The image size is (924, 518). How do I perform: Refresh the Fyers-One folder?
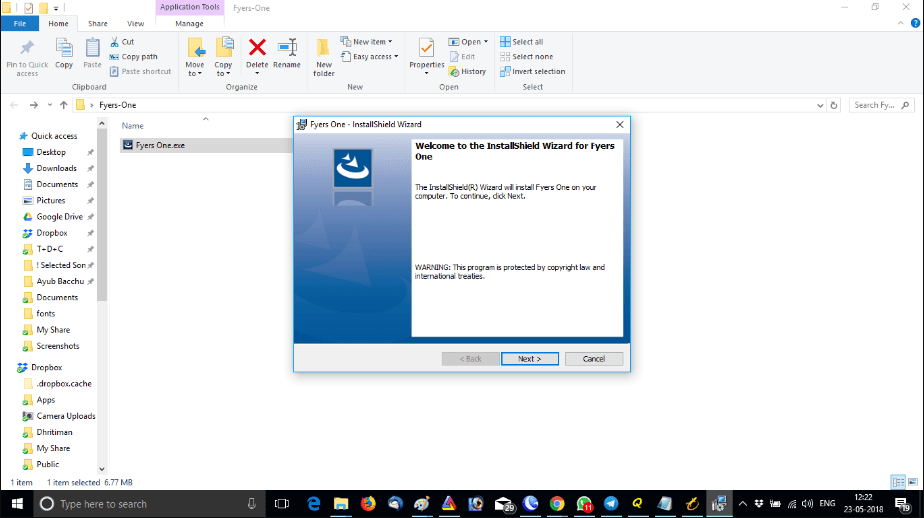point(834,105)
